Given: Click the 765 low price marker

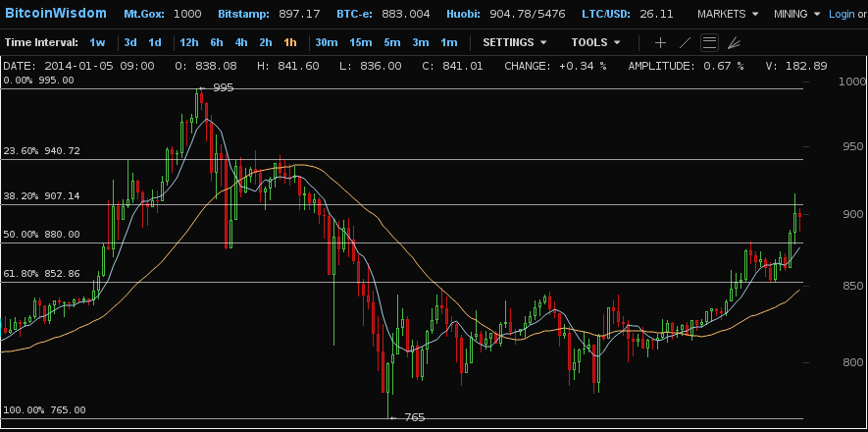Looking at the screenshot, I should (407, 417).
